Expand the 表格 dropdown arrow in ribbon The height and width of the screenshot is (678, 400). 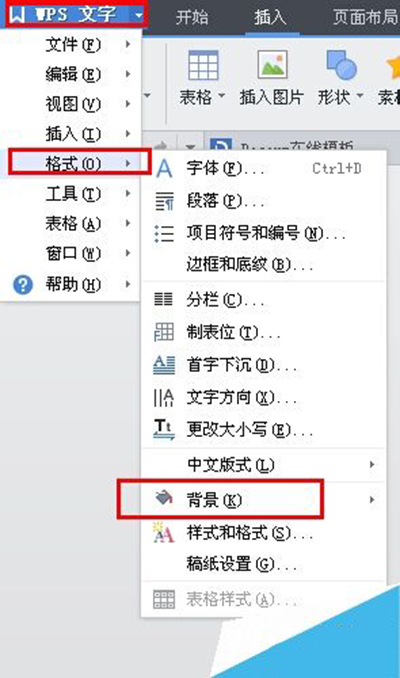point(222,96)
